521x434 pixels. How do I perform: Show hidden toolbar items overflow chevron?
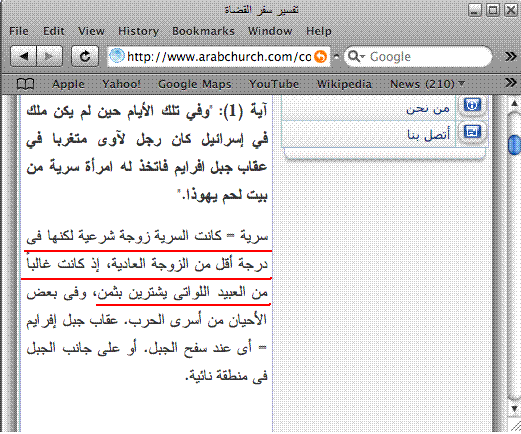[x=510, y=56]
